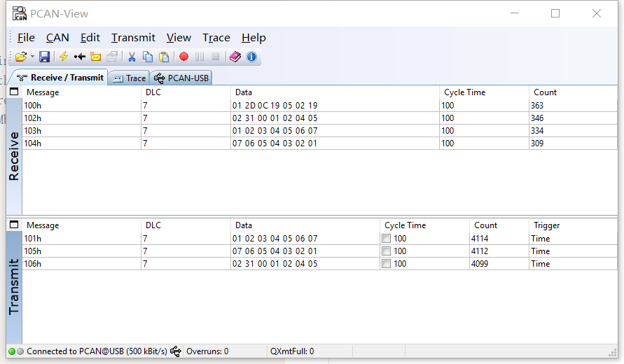Maximize the PCAN-View window

click(555, 13)
